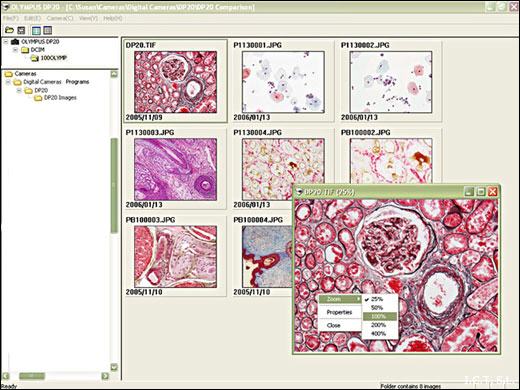This screenshot has width=520, height=390.
Task: Select the DP20 tree label
Action: tap(41, 90)
